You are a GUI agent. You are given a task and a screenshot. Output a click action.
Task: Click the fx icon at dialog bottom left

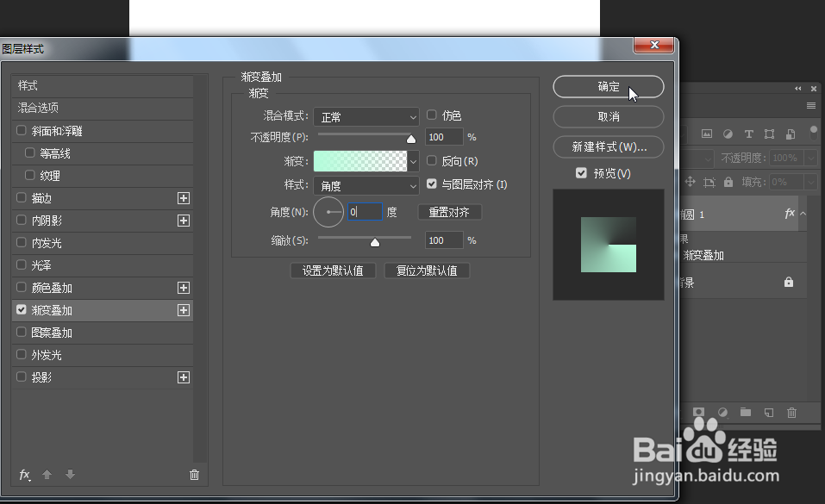24,475
